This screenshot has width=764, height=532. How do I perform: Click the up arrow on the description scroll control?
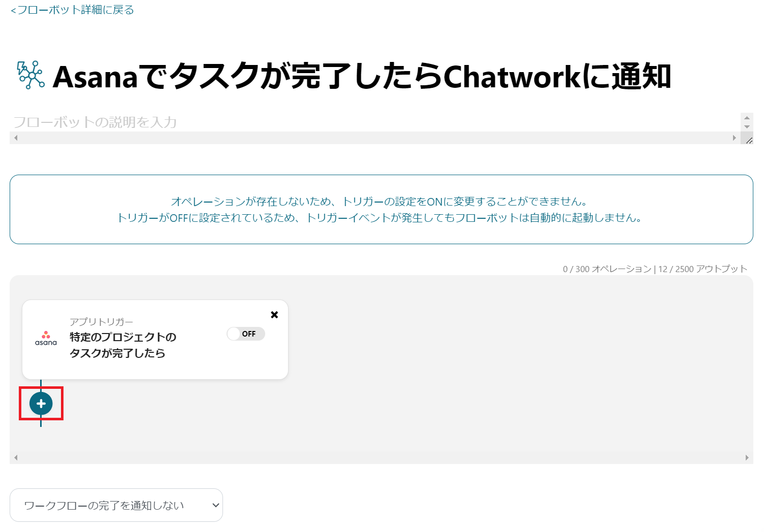(x=747, y=118)
